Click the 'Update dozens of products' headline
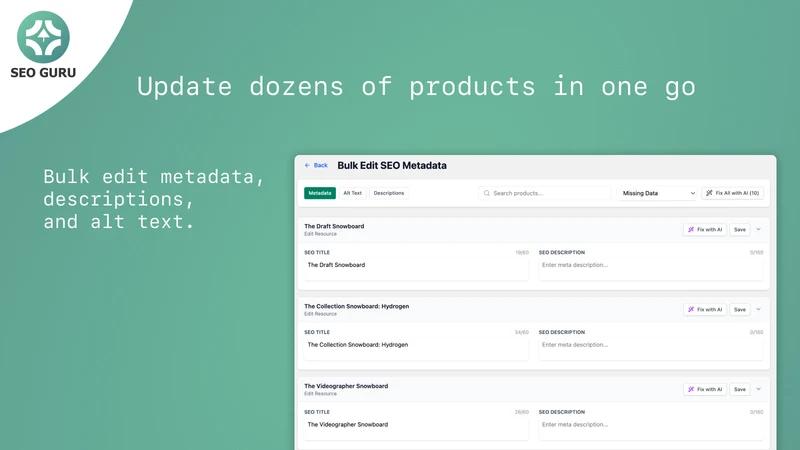Image resolution: width=800 pixels, height=450 pixels. (x=416, y=87)
